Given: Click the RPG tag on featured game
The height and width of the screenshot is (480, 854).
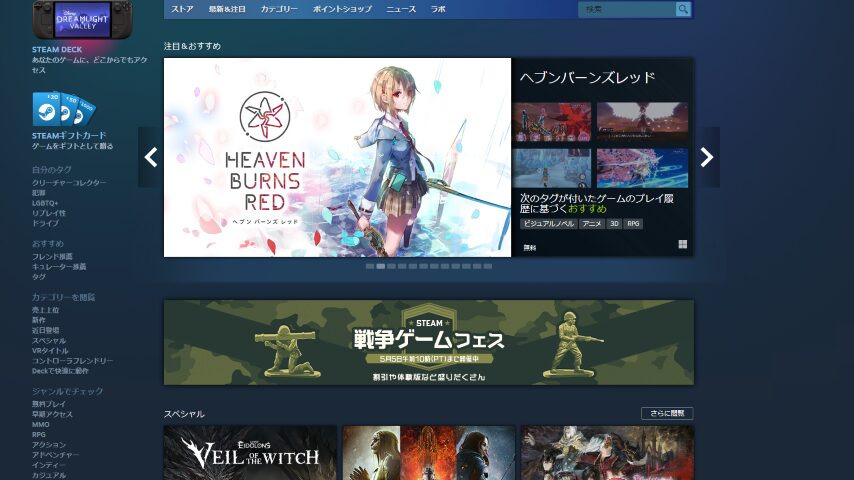Looking at the screenshot, I should 633,224.
